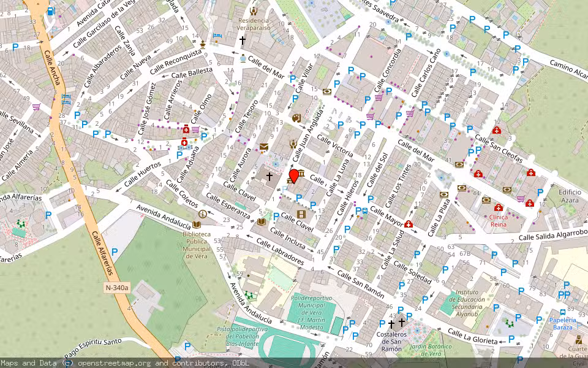The height and width of the screenshot is (368, 588).
Task: Click the tourist information 'i' icon
Action: pos(203,214)
